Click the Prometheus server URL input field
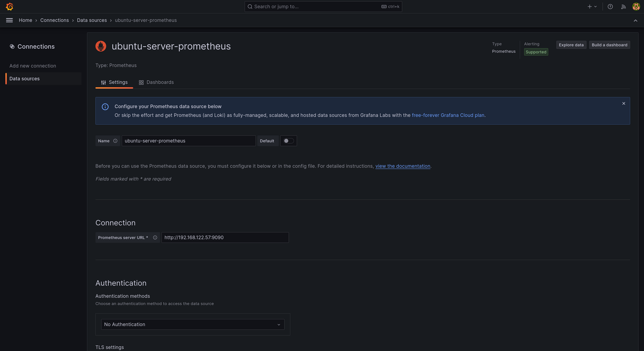This screenshot has width=644, height=351. point(225,237)
